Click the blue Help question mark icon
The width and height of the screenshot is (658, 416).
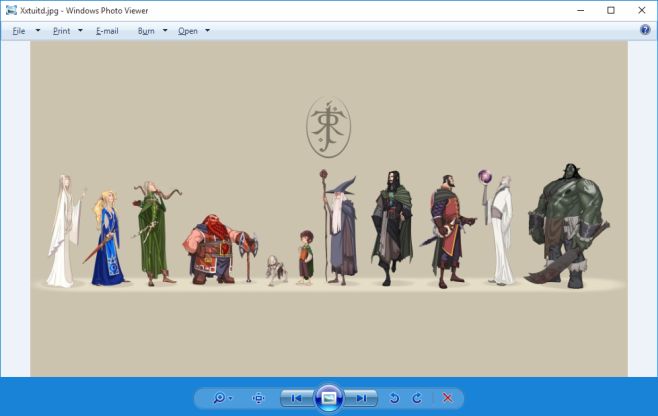645,30
